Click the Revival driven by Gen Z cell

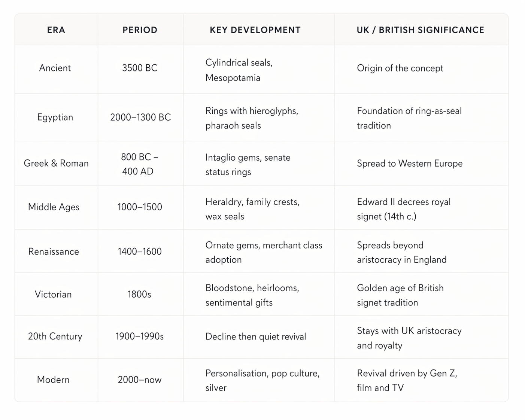pyautogui.click(x=407, y=380)
